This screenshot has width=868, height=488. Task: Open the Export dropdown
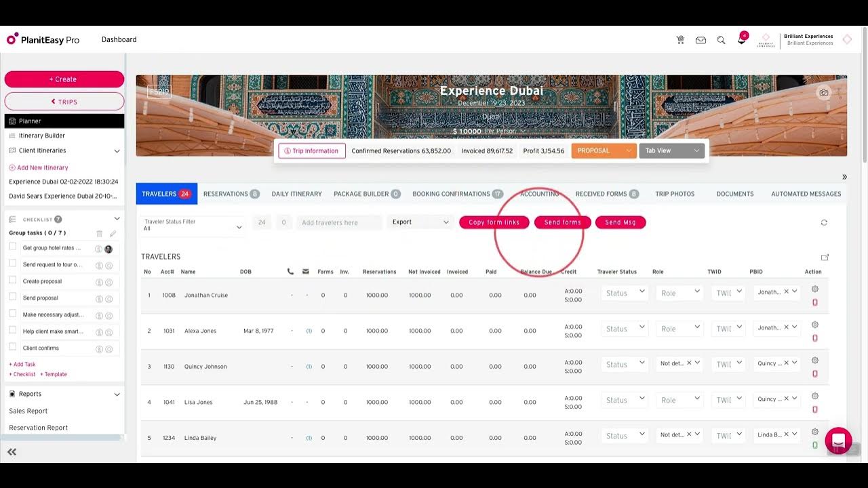(x=420, y=222)
